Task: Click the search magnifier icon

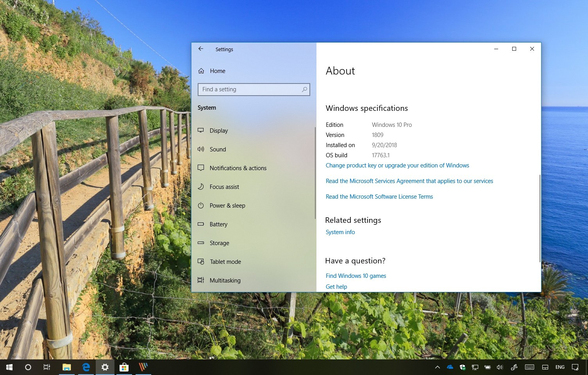Action: [304, 89]
